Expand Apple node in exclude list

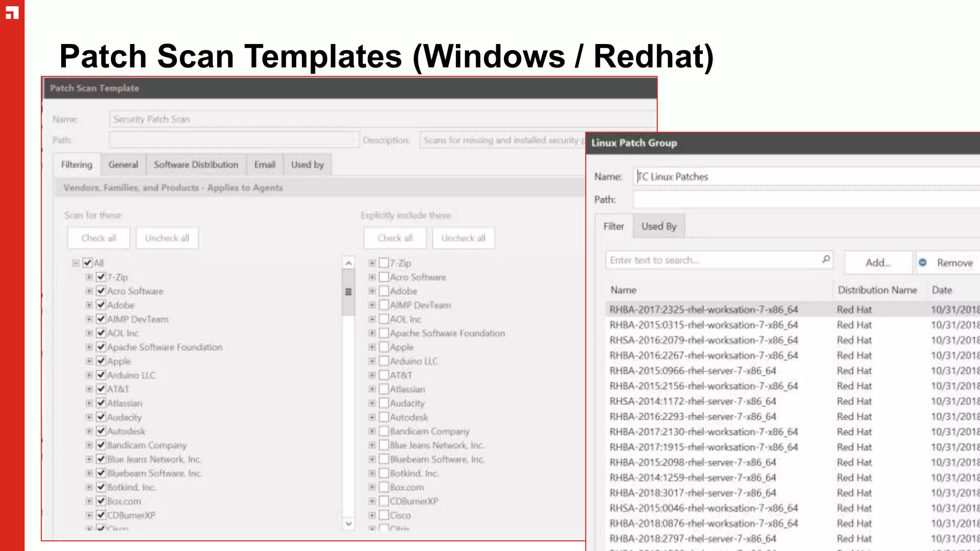[x=372, y=347]
